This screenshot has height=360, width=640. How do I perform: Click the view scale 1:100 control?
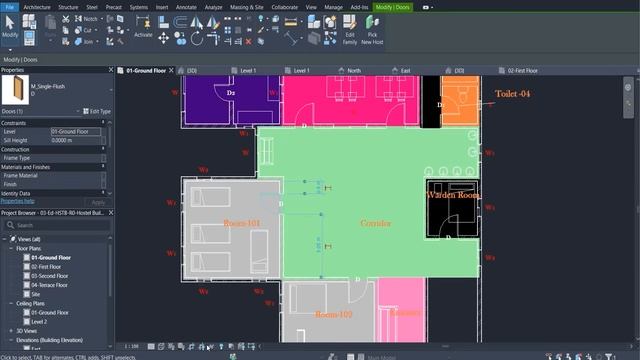click(x=131, y=347)
